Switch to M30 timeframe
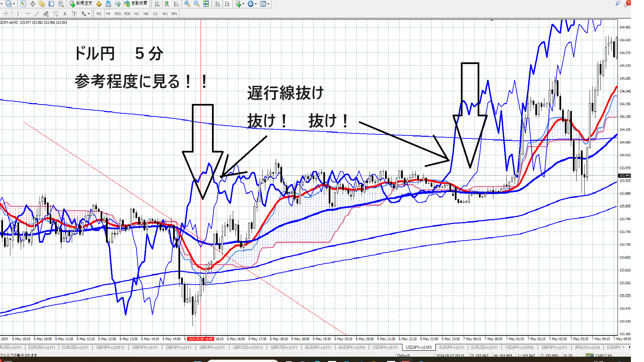 [127, 14]
